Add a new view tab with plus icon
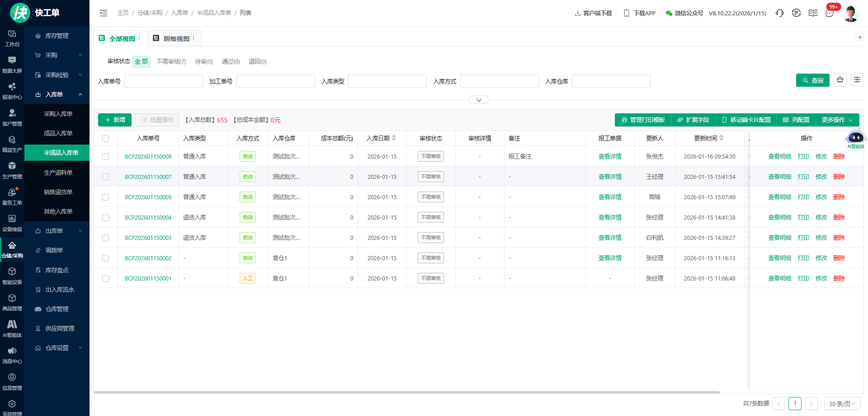 [860, 37]
